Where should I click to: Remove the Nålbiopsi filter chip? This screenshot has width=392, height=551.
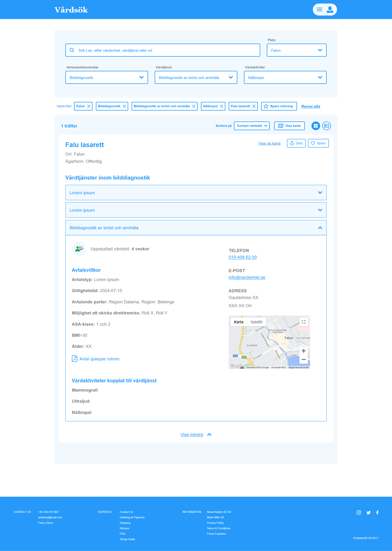[x=221, y=106]
